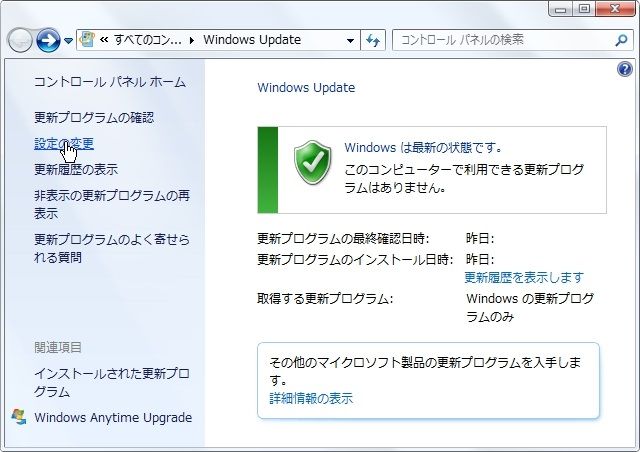Click 更新プログラムの最終確認日時: label
The image size is (640, 452).
click(x=343, y=238)
